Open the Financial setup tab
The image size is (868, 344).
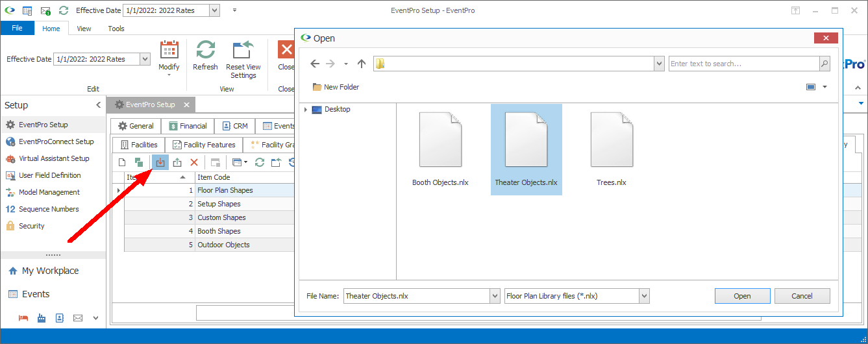click(x=187, y=126)
